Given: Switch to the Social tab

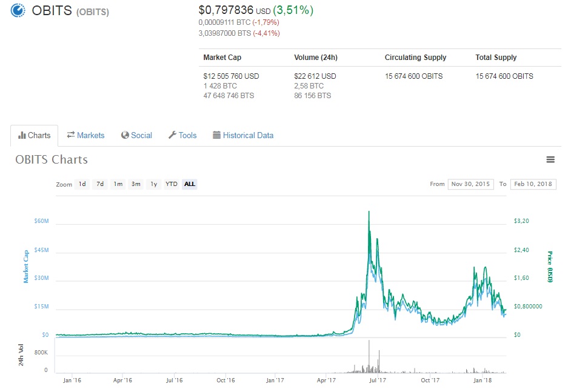Looking at the screenshot, I should point(136,135).
